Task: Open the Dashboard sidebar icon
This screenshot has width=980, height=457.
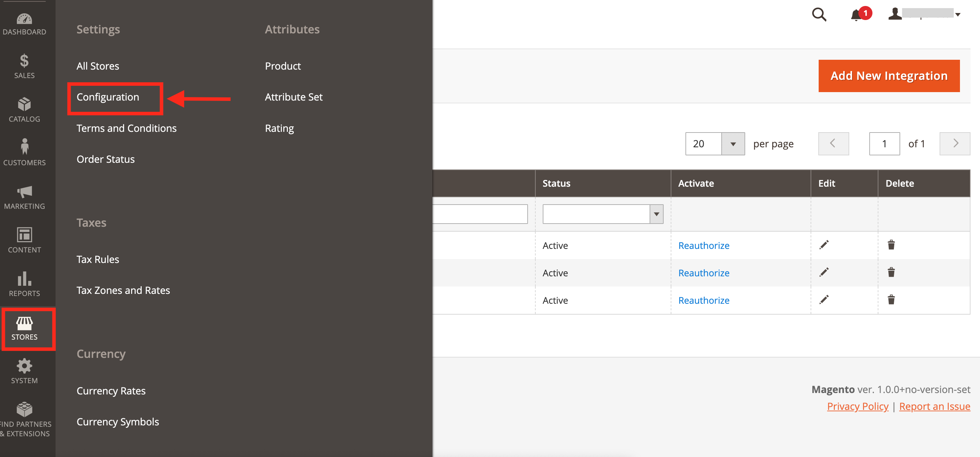Action: click(x=24, y=24)
